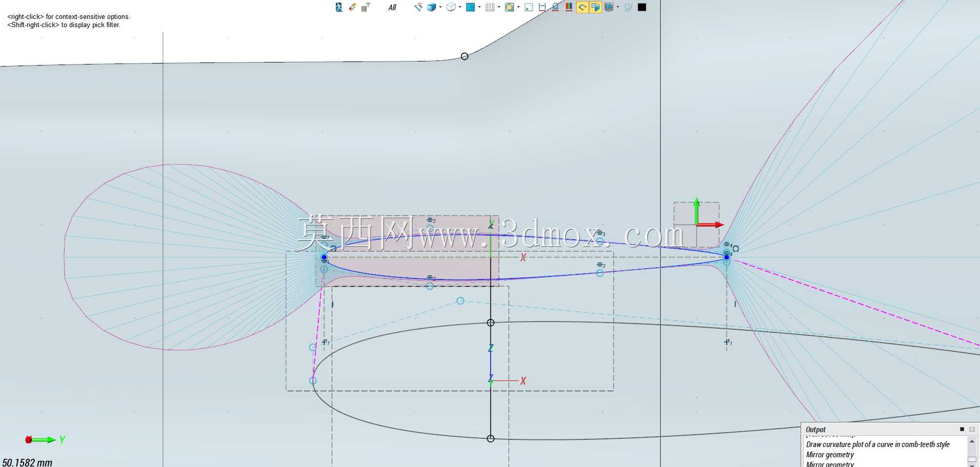Click the Output panel scrollbar up arrow
The width and height of the screenshot is (980, 467).
click(x=972, y=441)
